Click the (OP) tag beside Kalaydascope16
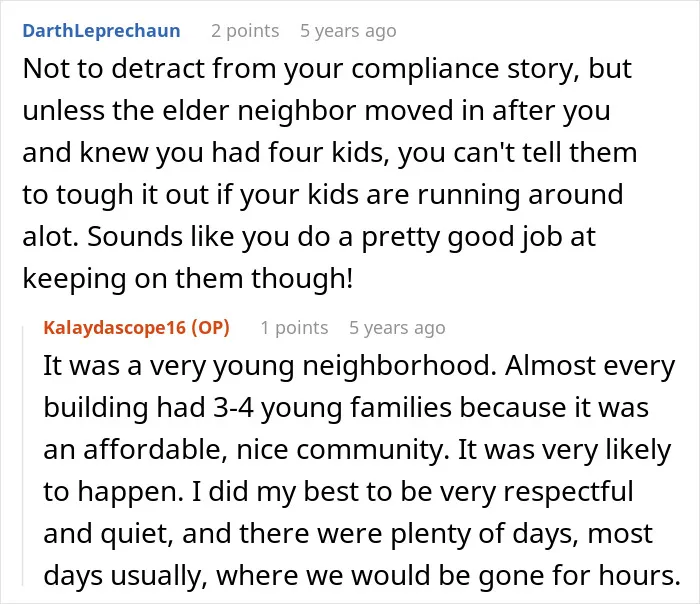The image size is (700, 604). coord(211,328)
